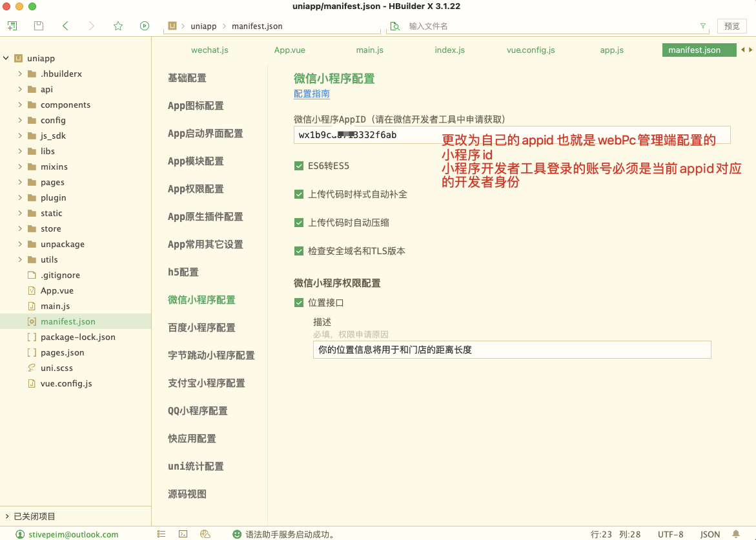Click the uniapp project icon in breadcrumb
The height and width of the screenshot is (540, 756).
click(172, 26)
